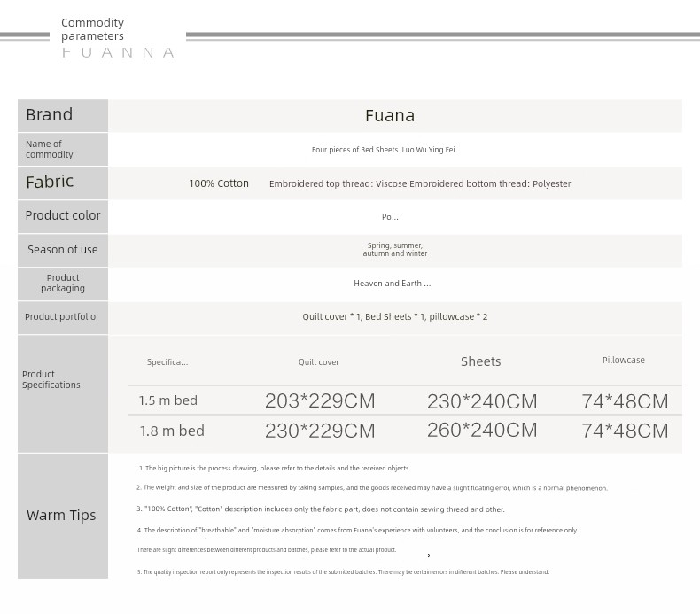
Task: Click the FUANNA logo text
Action: (118, 52)
